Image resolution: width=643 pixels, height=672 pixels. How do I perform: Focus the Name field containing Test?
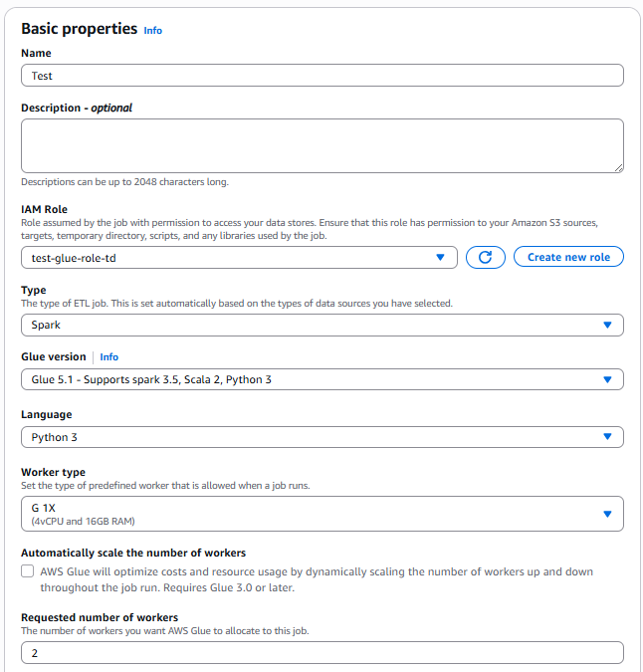tap(322, 76)
